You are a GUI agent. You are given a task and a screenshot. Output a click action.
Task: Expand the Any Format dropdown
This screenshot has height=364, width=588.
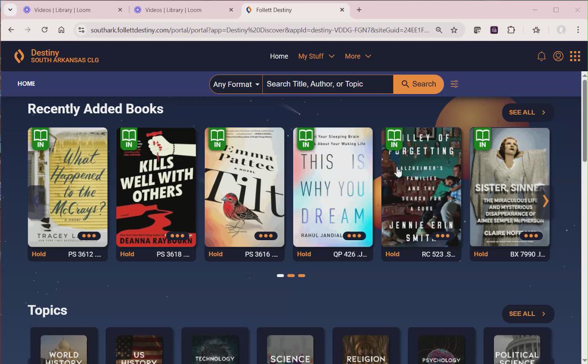pyautogui.click(x=236, y=84)
